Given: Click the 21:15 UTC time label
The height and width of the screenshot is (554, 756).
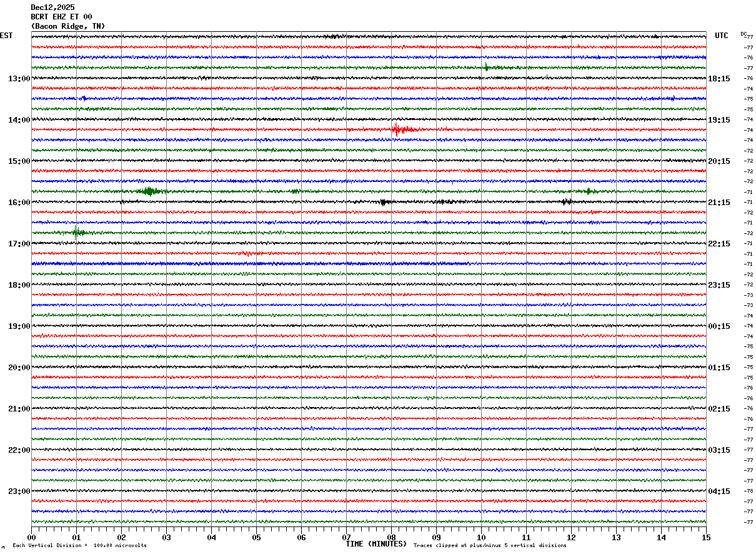Looking at the screenshot, I should point(719,203).
